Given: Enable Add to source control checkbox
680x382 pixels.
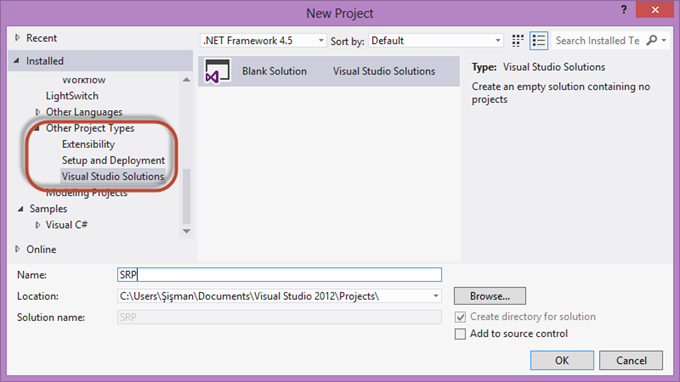Looking at the screenshot, I should 460,334.
